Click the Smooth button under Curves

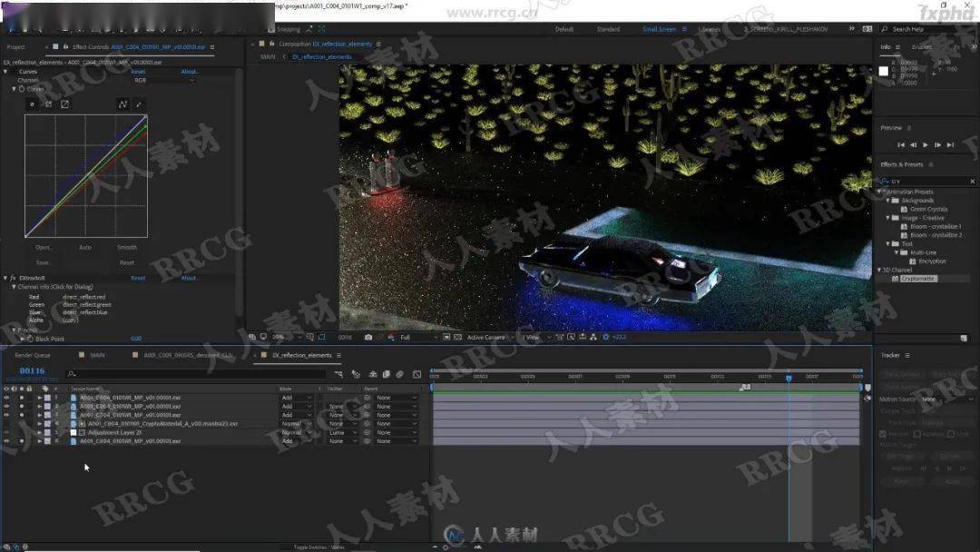click(x=127, y=247)
